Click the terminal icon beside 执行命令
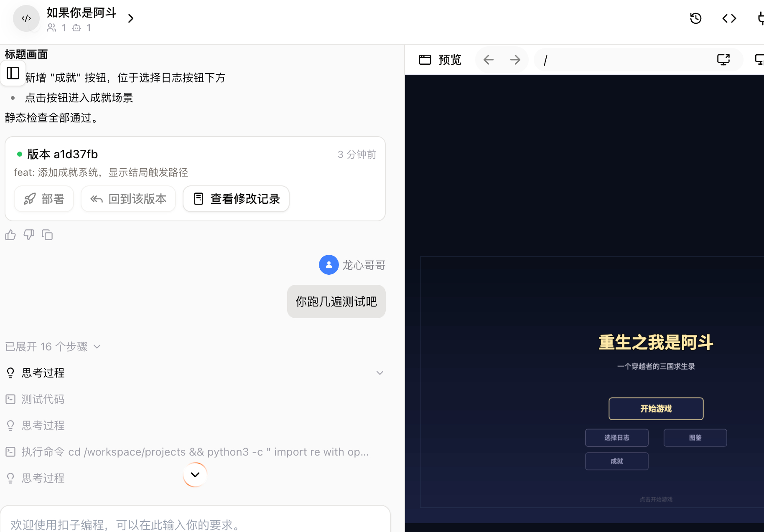Viewport: 764px width, 532px height. pyautogui.click(x=10, y=452)
